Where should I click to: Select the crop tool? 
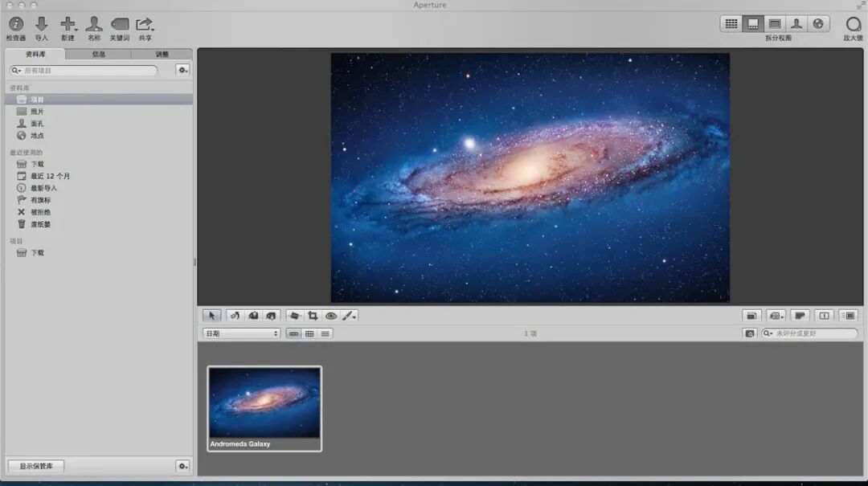tap(313, 316)
